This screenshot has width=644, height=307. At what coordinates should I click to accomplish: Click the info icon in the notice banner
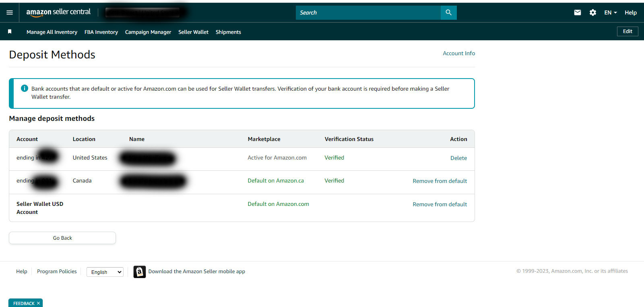tap(25, 88)
